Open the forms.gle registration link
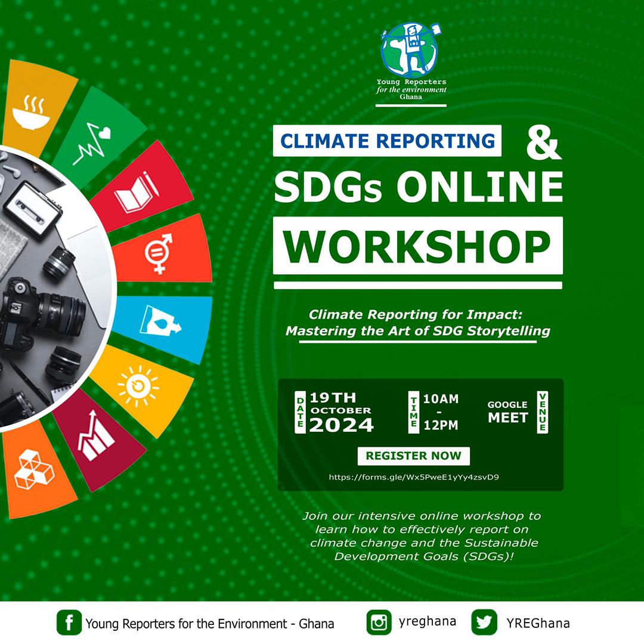Screen dimensions: 644x644 click(413, 477)
